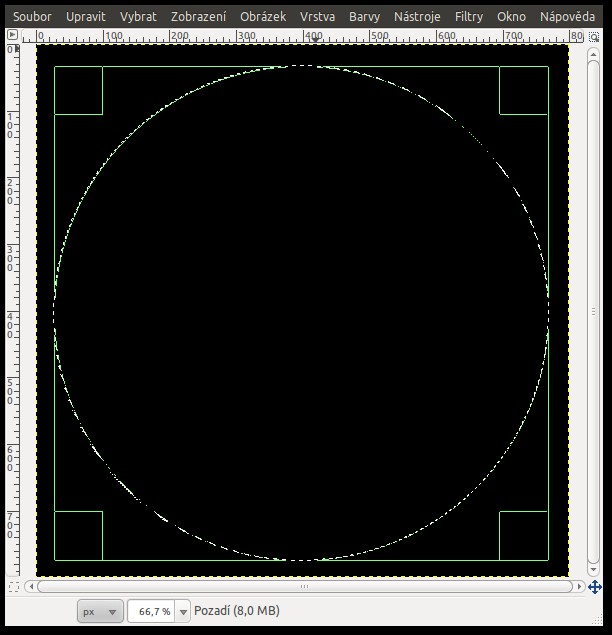Click vertical scrollbar down arrow
This screenshot has height=635, width=612.
click(593, 569)
